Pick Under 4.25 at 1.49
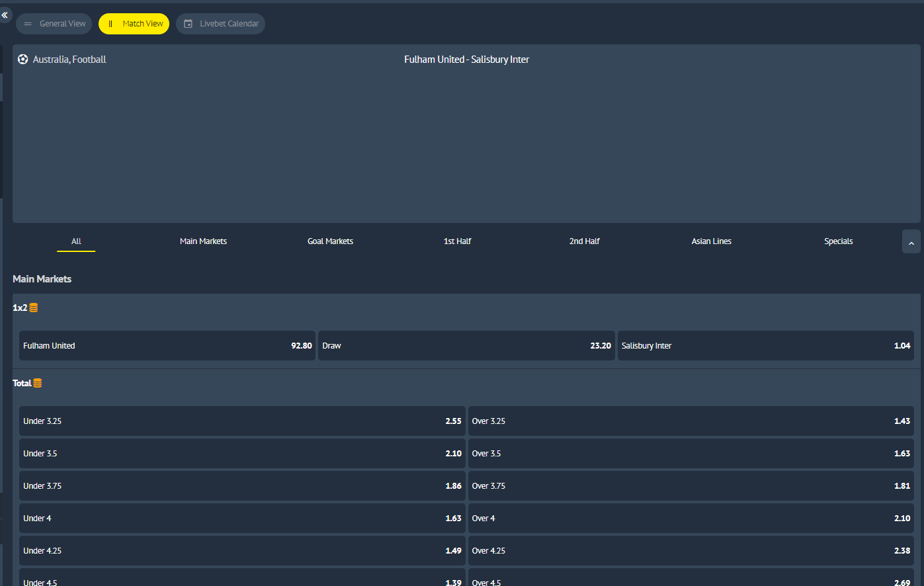 tap(242, 551)
